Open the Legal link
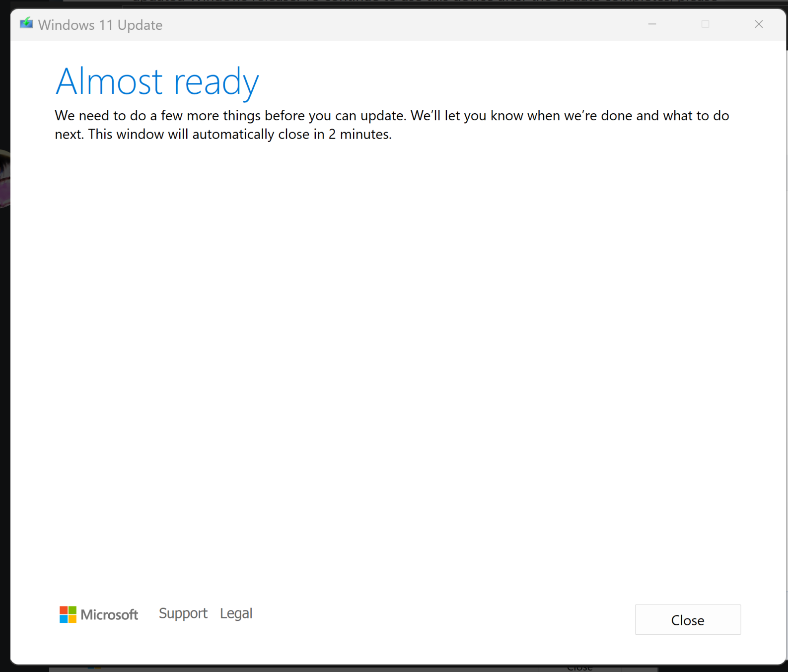Screen dimensions: 788x672 coord(236,614)
